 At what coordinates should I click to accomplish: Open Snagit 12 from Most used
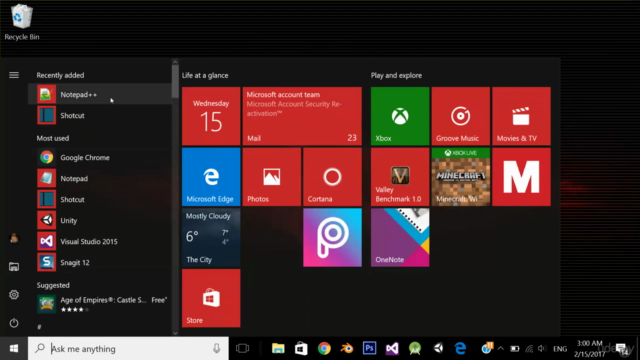[x=100, y=262]
